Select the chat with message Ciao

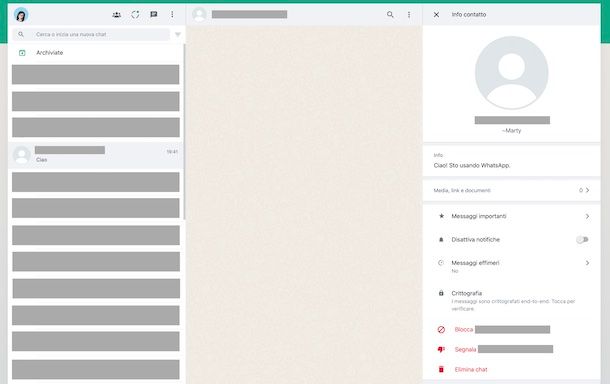point(96,155)
